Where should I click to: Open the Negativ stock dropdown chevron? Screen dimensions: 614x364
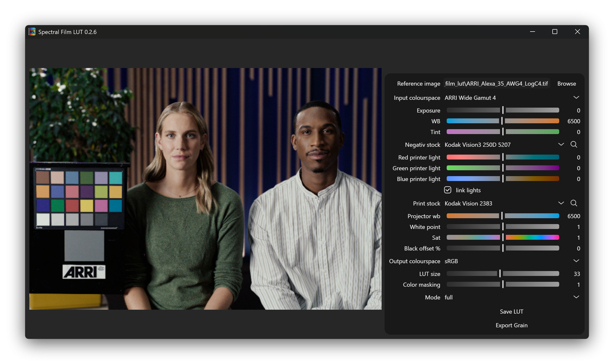(561, 144)
